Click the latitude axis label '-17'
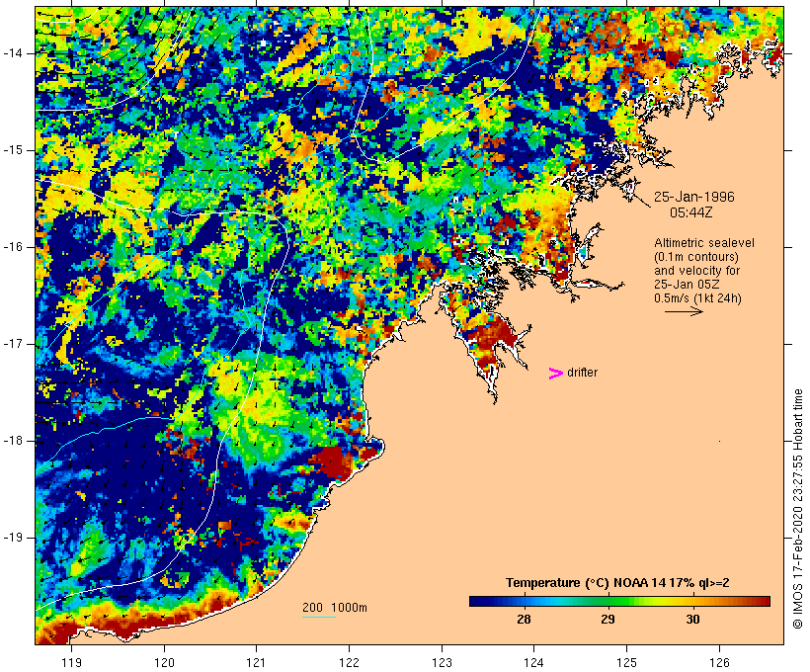Image resolution: width=810 pixels, height=672 pixels. point(13,344)
